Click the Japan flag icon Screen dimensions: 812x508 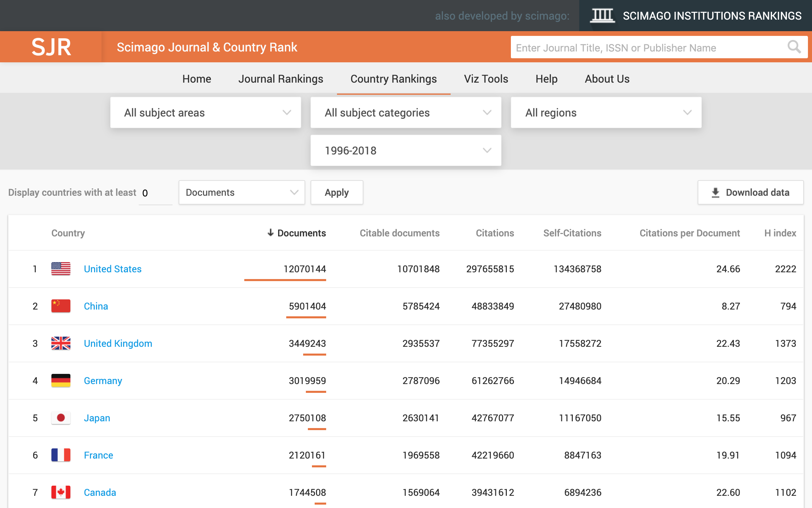tap(61, 418)
